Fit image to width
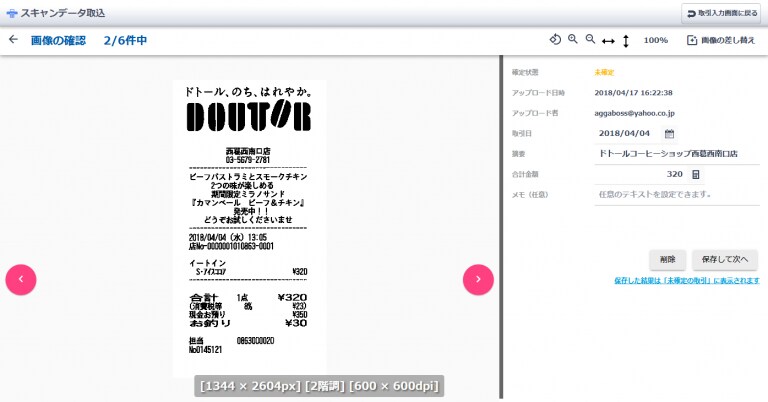Image resolution: width=768 pixels, height=402 pixels. [608, 41]
